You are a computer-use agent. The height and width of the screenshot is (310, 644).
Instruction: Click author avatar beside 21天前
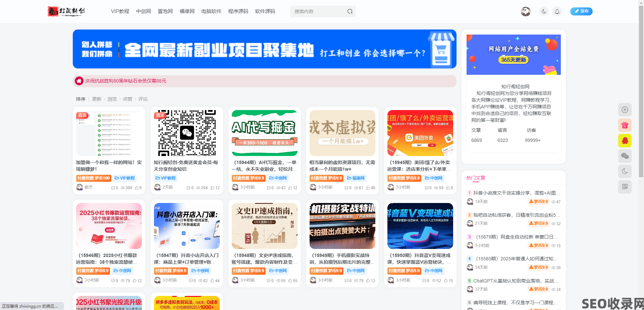tap(470, 223)
